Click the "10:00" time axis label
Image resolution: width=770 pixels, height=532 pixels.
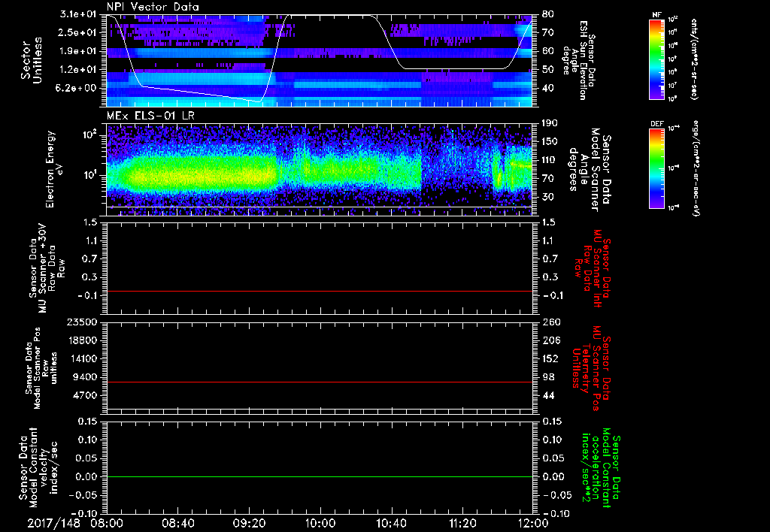[320, 523]
